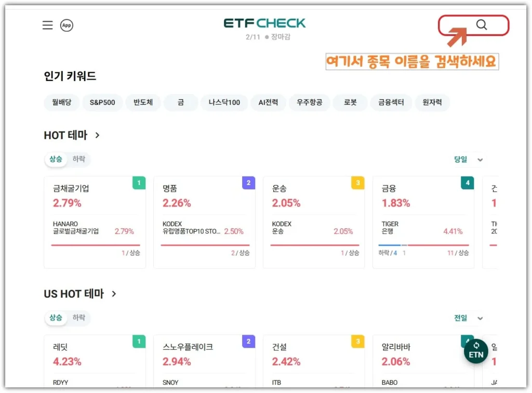The width and height of the screenshot is (532, 393).
Task: Click rank 2 badge on 명품 card
Action: pyautogui.click(x=248, y=183)
